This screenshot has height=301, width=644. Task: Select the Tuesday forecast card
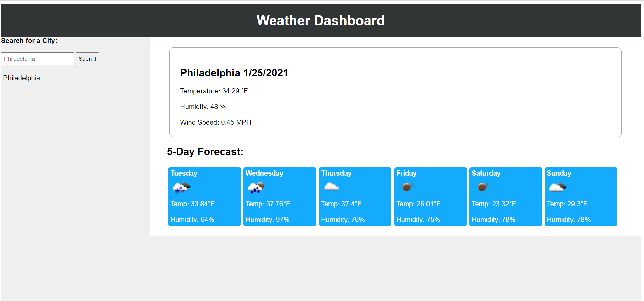tap(204, 197)
